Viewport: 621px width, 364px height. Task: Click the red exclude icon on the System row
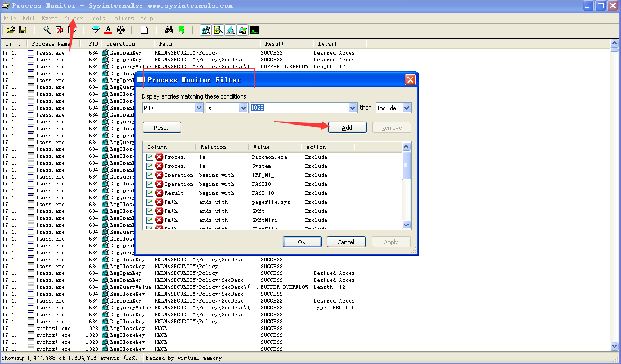tap(159, 166)
